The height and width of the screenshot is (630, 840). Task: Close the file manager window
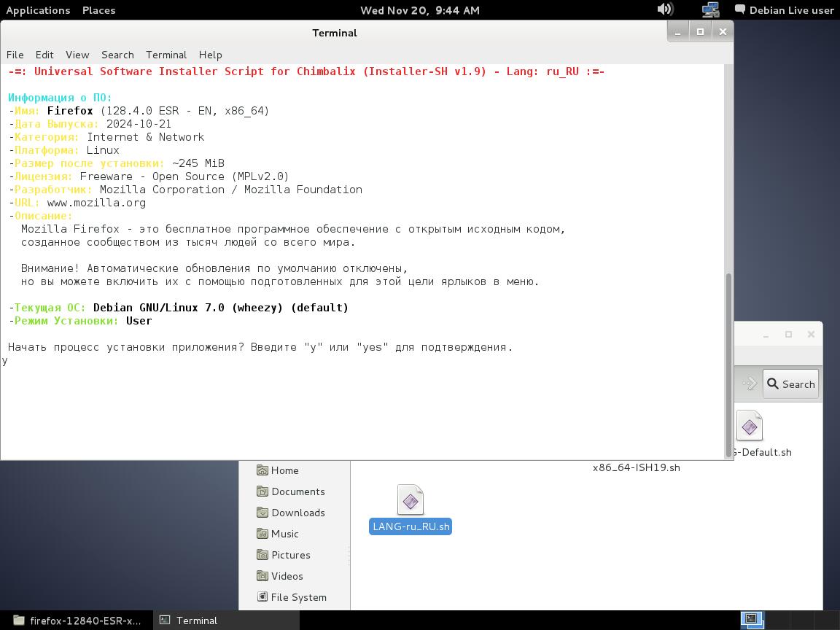click(x=811, y=334)
